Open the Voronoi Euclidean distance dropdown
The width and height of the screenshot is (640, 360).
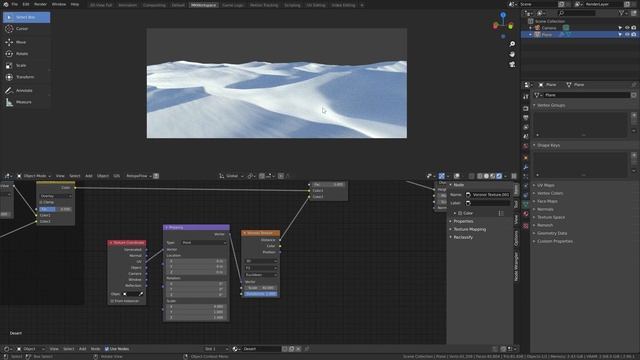pos(261,275)
